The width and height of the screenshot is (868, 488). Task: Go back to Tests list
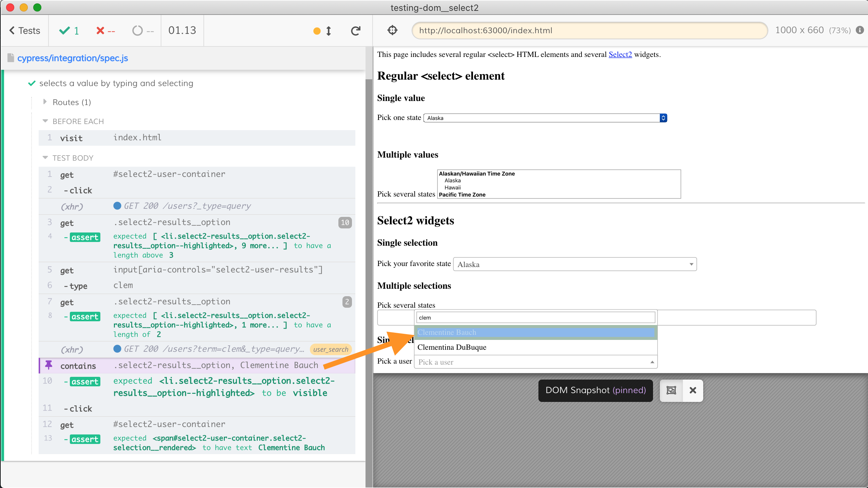25,31
